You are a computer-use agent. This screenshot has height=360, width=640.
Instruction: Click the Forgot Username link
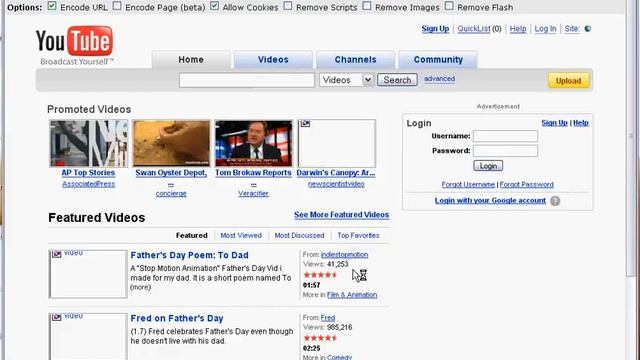click(468, 184)
